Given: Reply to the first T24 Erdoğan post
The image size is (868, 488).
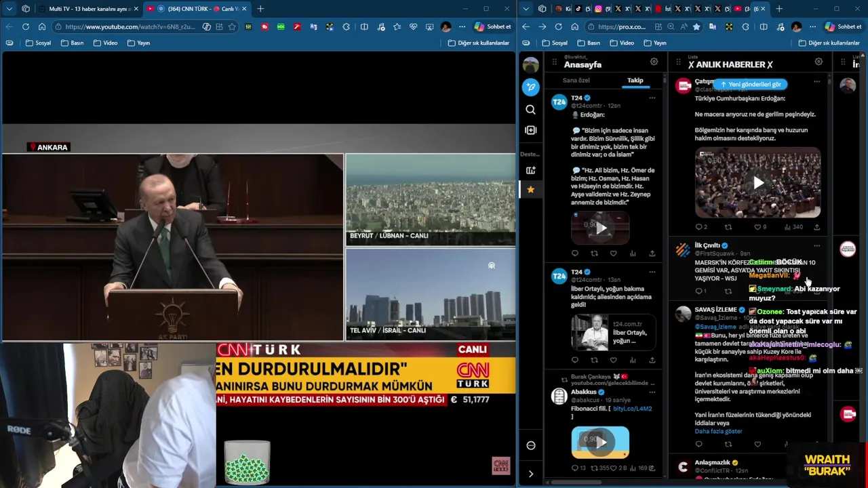Looking at the screenshot, I should (x=575, y=253).
